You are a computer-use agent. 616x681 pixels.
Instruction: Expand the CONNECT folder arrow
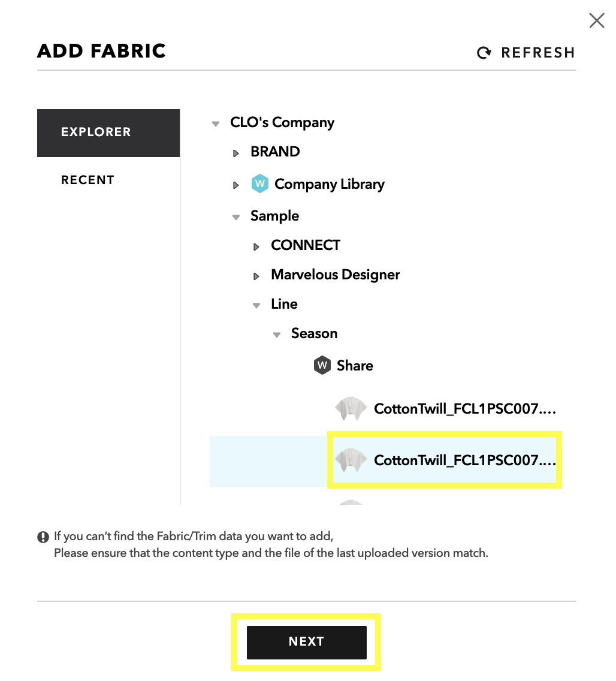click(256, 247)
